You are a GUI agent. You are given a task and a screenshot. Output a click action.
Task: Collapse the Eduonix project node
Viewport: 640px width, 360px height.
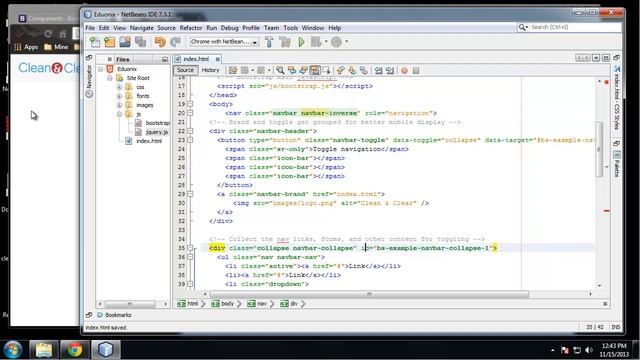(100, 69)
